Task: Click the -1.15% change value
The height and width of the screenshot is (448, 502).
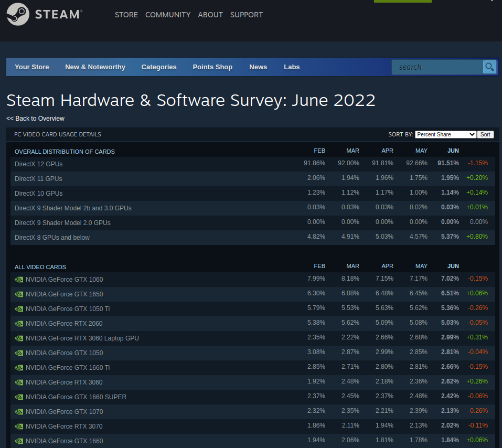Action: coord(478,163)
